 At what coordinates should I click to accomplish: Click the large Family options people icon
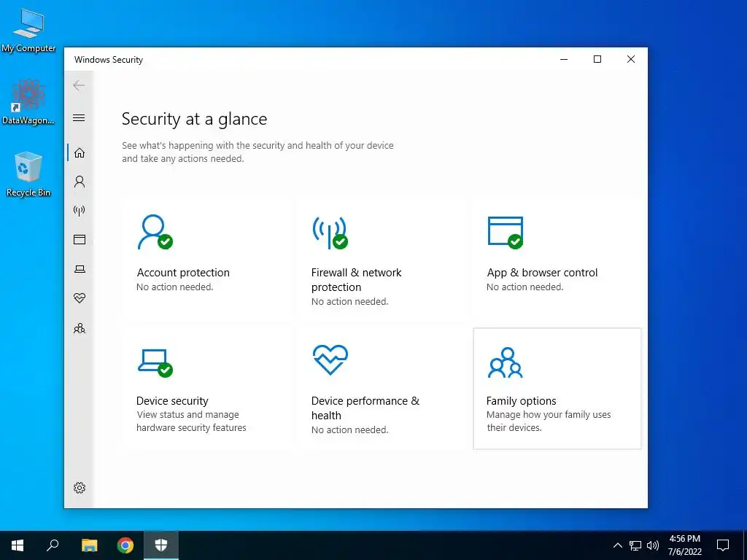click(x=505, y=362)
